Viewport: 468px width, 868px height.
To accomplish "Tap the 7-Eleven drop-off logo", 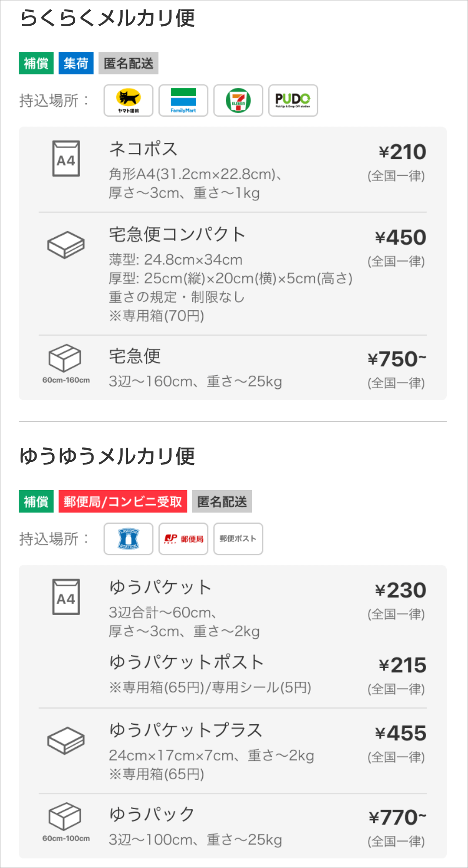I will pos(238,101).
